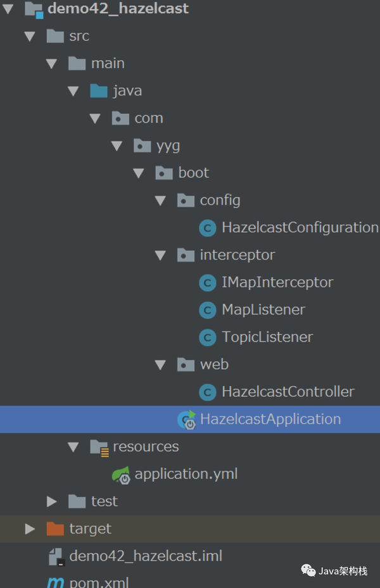Collapse the config package
The width and height of the screenshot is (380, 588).
click(160, 200)
